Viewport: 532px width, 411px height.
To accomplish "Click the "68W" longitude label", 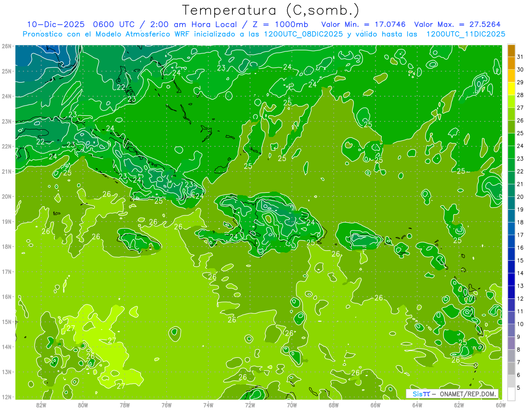I will 333,405.
